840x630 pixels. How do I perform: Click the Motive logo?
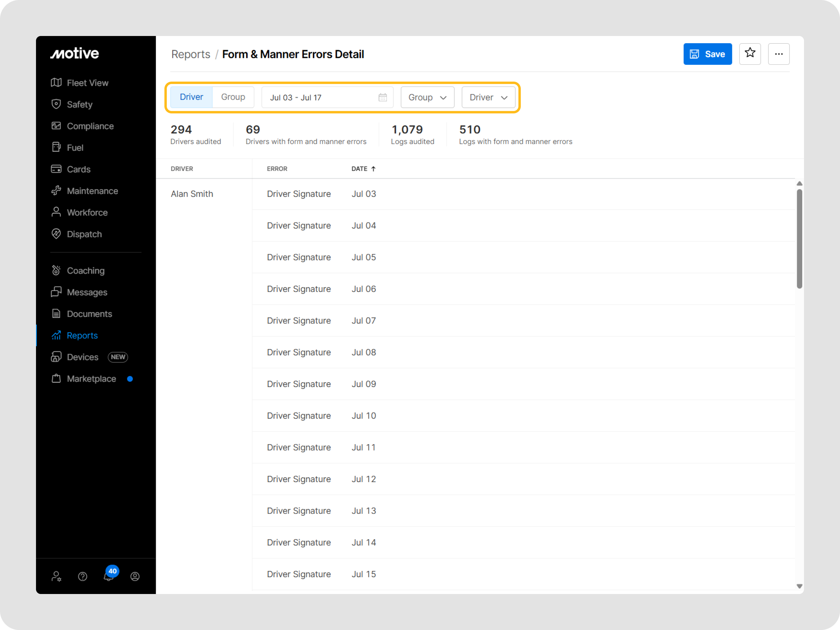click(x=75, y=53)
